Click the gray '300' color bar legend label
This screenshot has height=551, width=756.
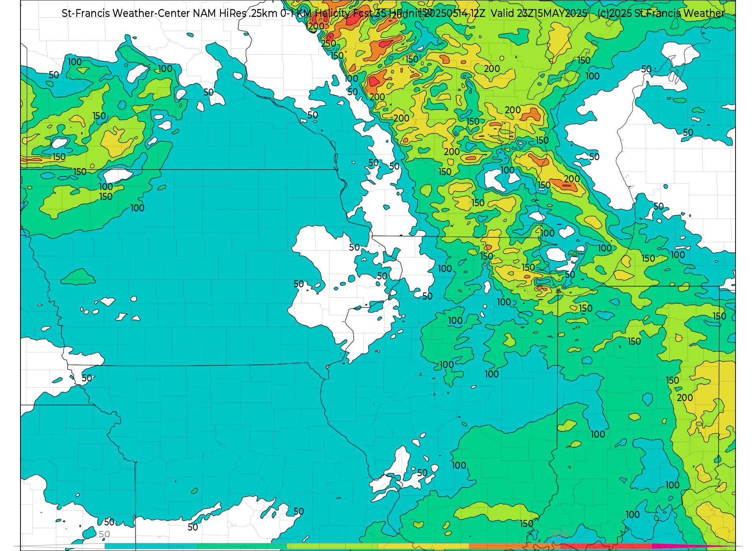click(x=560, y=534)
